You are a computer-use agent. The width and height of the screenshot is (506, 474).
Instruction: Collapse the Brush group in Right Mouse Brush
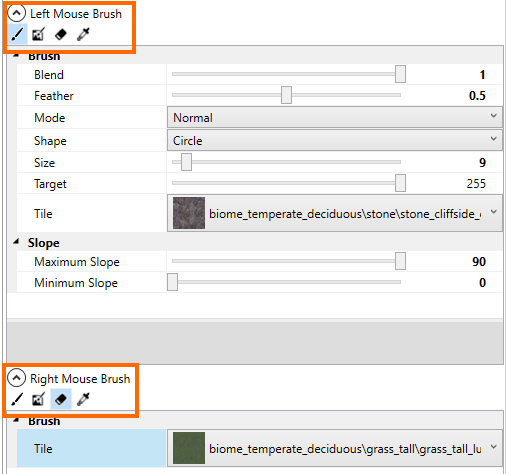click(x=16, y=420)
